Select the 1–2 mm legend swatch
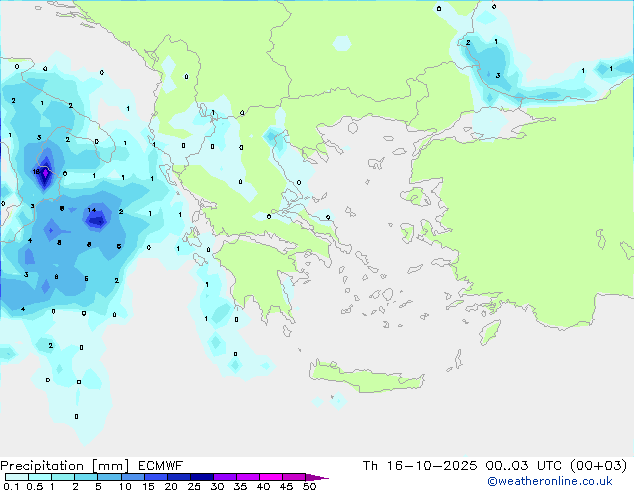The width and height of the screenshot is (634, 490). [x=63, y=477]
